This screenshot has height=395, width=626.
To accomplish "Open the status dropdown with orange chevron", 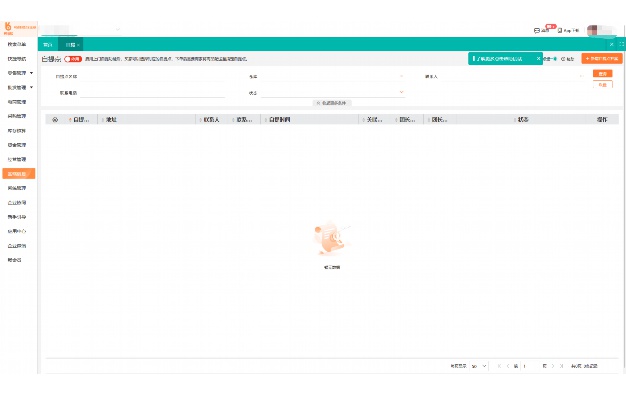I will (x=333, y=93).
